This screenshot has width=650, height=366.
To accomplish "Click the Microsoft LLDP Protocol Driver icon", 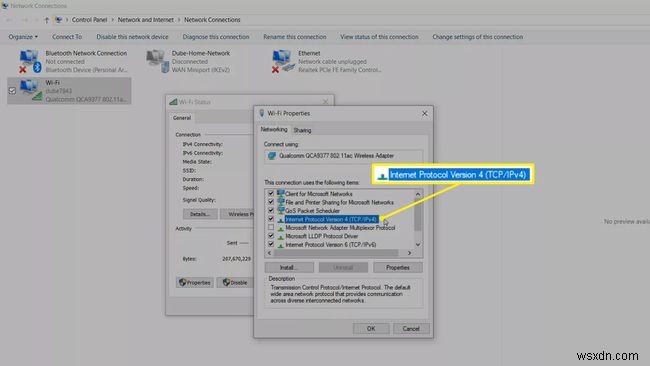I will (x=281, y=236).
